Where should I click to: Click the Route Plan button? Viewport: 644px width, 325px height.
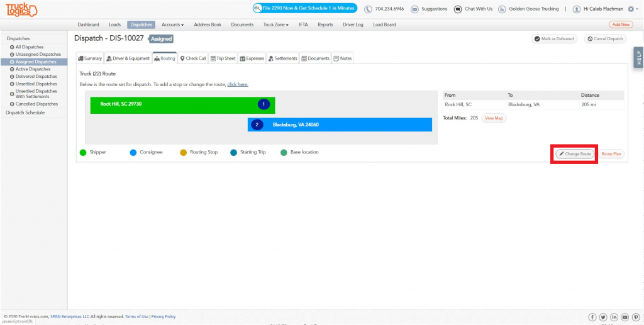tap(611, 154)
